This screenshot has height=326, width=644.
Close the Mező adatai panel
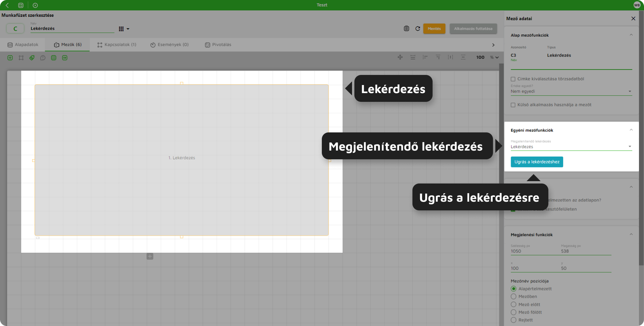point(633,18)
